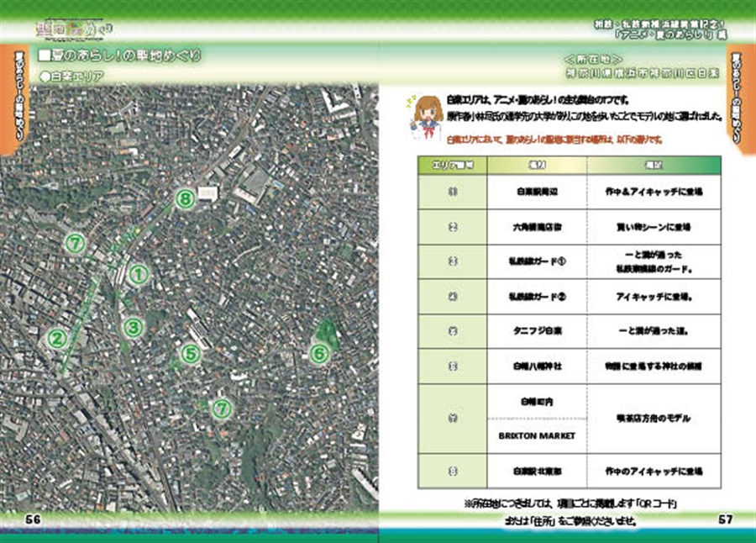This screenshot has width=756, height=543.
Task: Click the last (description) column header
Action: pos(654,165)
